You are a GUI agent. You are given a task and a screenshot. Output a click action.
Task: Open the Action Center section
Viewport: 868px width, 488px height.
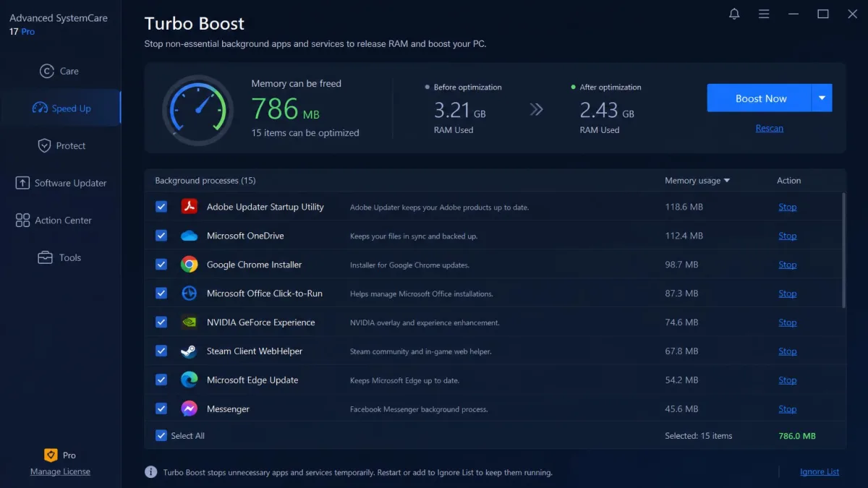pos(60,221)
